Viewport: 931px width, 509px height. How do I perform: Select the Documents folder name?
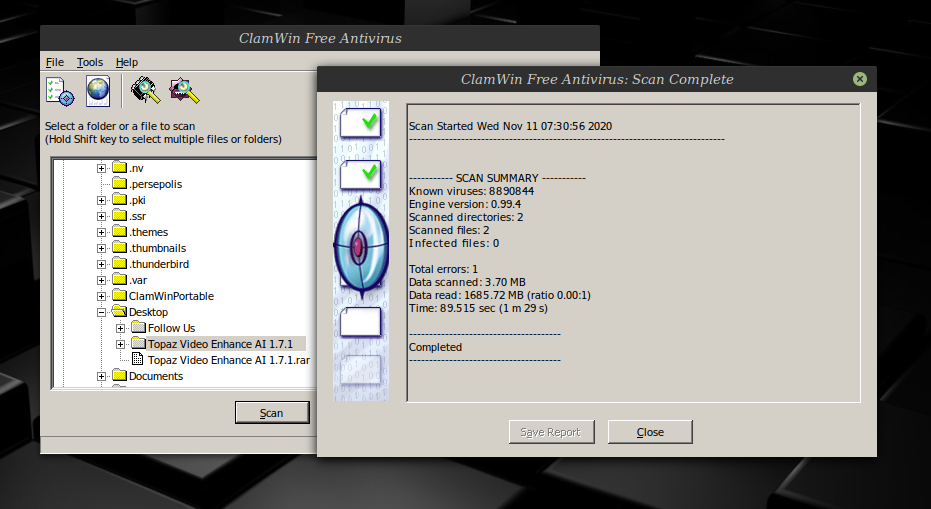click(156, 377)
